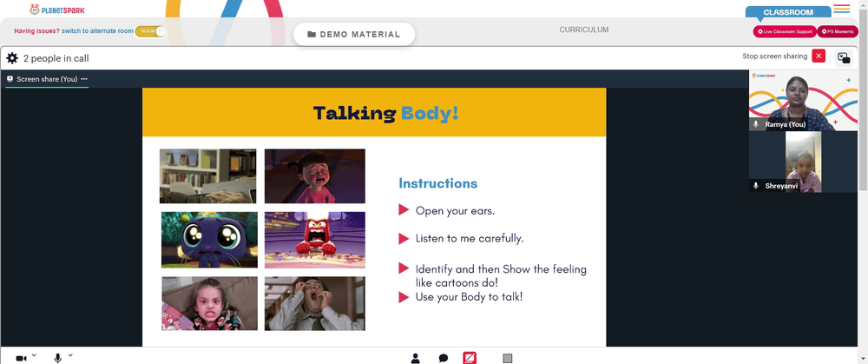868x364 pixels.
Task: Click the plus icon in PS Moments
Action: [x=825, y=31]
